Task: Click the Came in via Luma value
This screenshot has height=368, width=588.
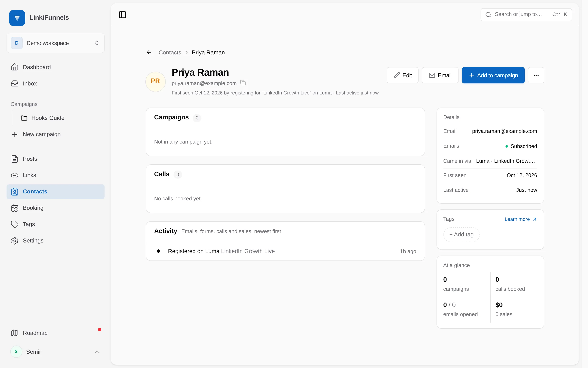Action: (505, 161)
